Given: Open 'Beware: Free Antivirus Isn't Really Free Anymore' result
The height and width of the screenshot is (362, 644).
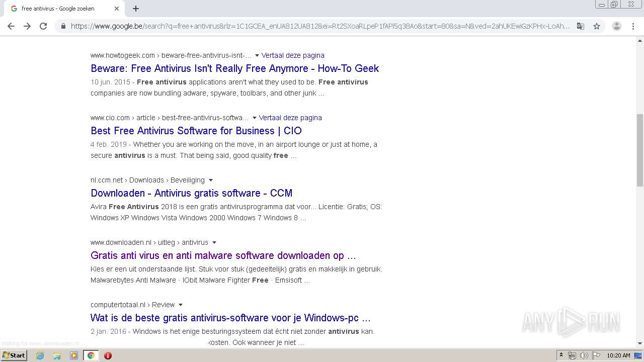Looking at the screenshot, I should [x=234, y=68].
